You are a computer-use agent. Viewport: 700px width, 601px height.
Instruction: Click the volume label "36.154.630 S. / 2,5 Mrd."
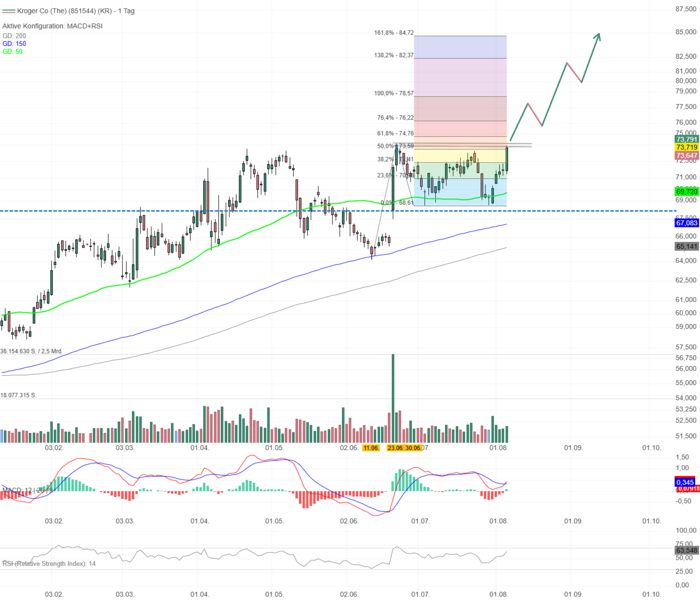point(32,351)
